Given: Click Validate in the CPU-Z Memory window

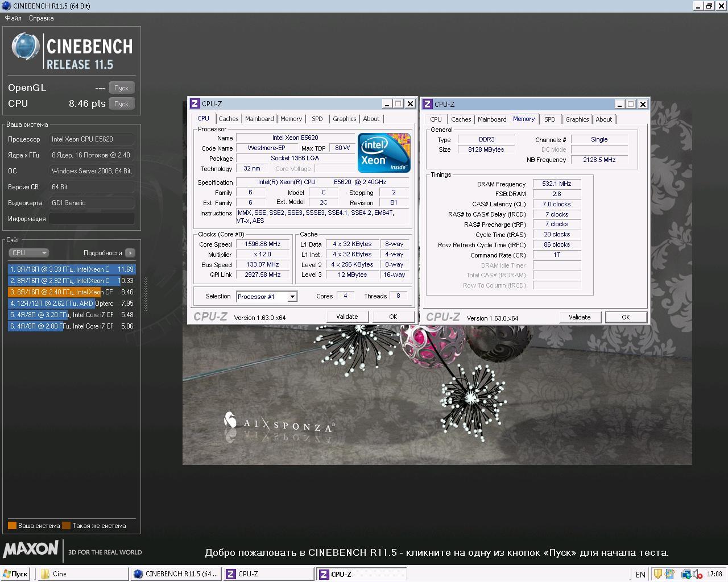Looking at the screenshot, I should 580,317.
